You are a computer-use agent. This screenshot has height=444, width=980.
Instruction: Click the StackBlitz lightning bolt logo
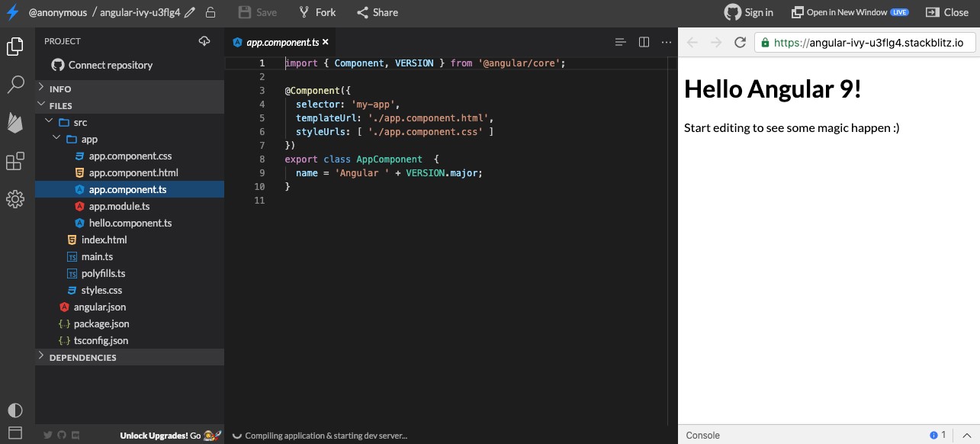click(x=12, y=12)
